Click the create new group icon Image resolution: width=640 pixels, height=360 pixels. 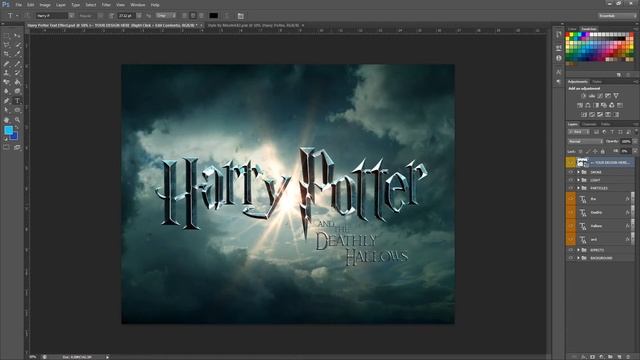[x=611, y=357]
